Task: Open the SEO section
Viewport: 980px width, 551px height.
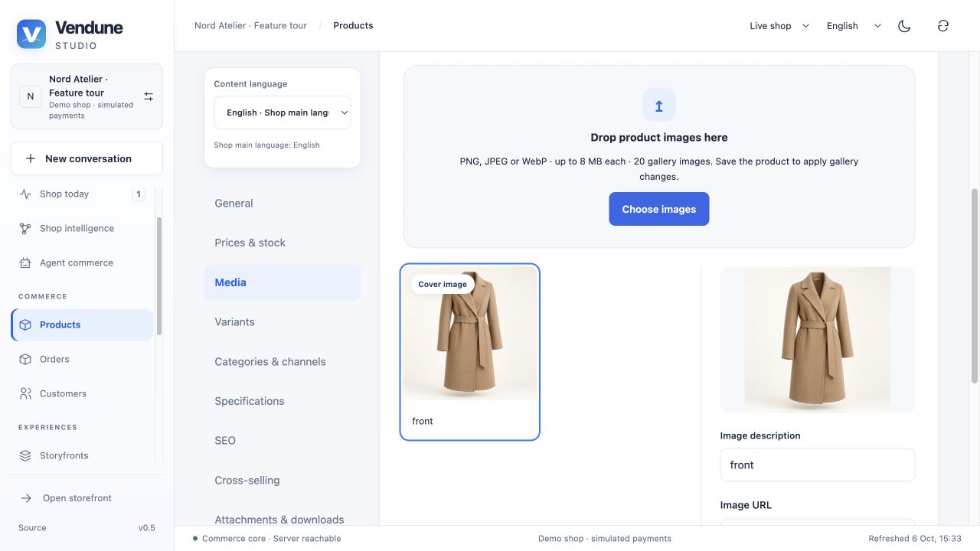Action: coord(283,441)
